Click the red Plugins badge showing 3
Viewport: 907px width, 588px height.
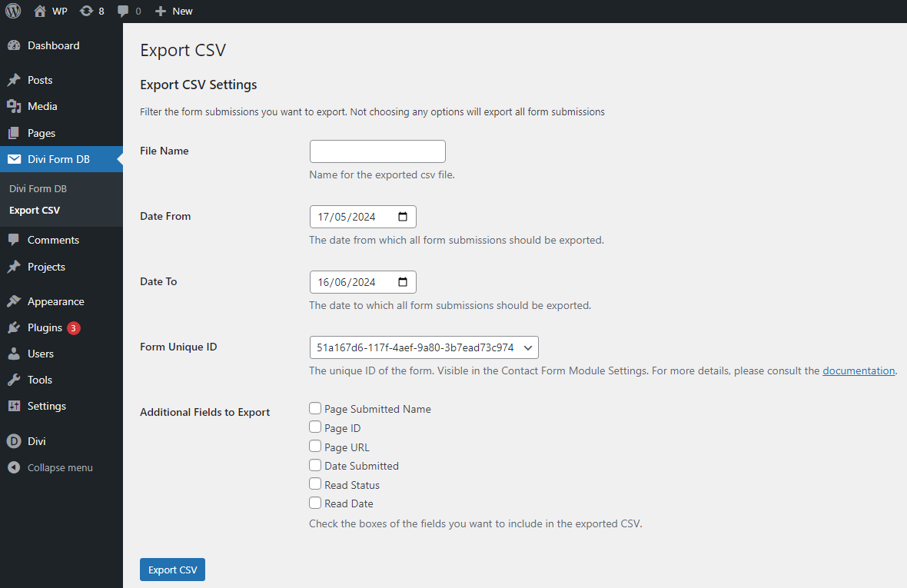click(x=74, y=328)
